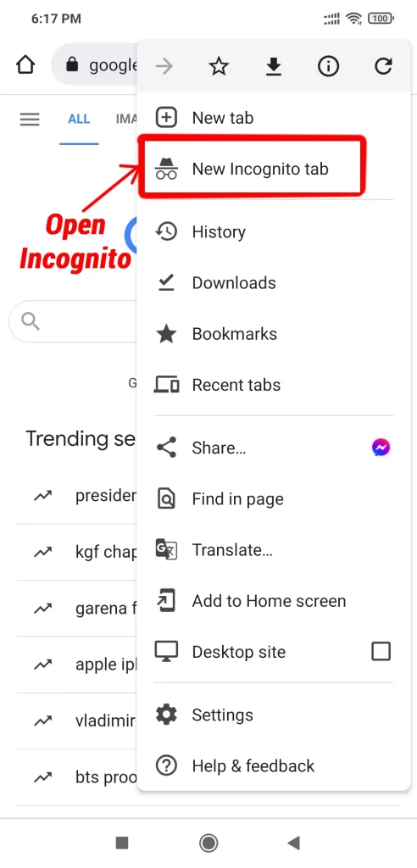
Task: Tap the Android back navigation button
Action: coord(293,843)
